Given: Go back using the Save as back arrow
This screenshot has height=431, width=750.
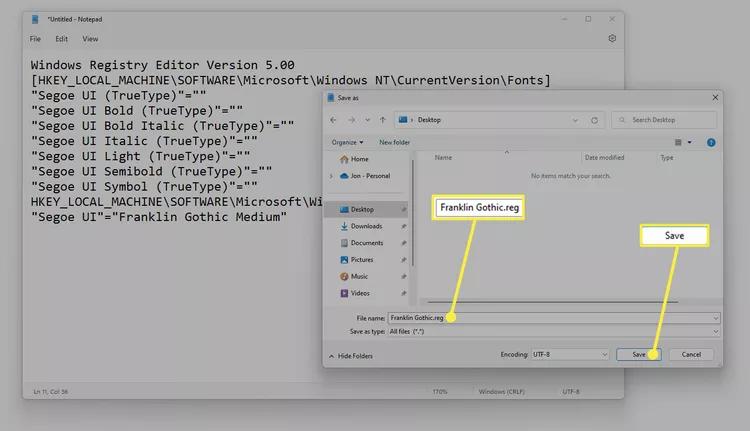Looking at the screenshot, I should (333, 120).
